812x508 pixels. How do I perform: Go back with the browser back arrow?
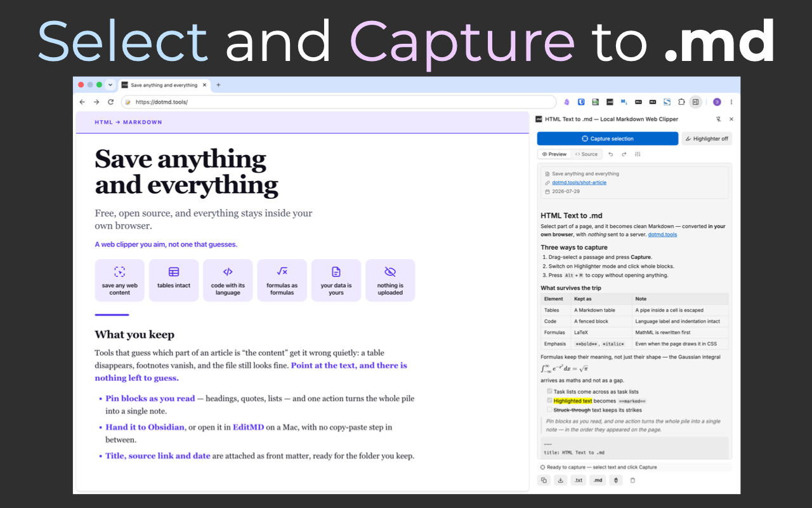[x=82, y=102]
